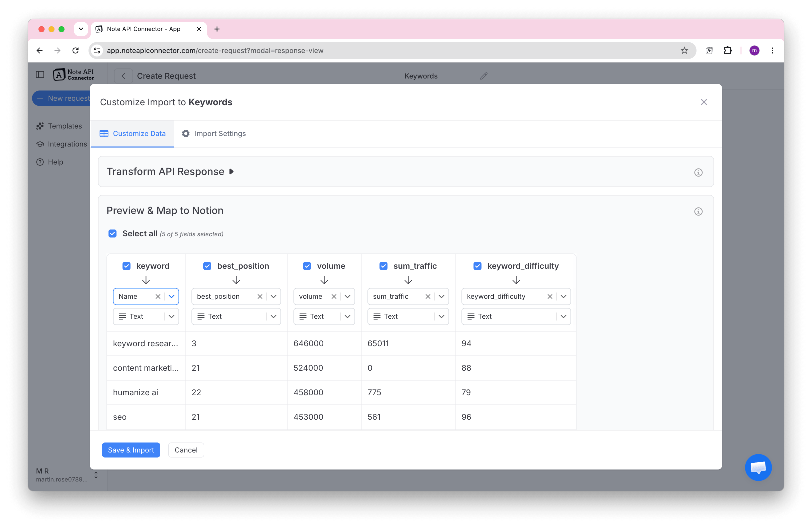Switch to the Customize Data tab
The image size is (812, 528).
pos(132,134)
